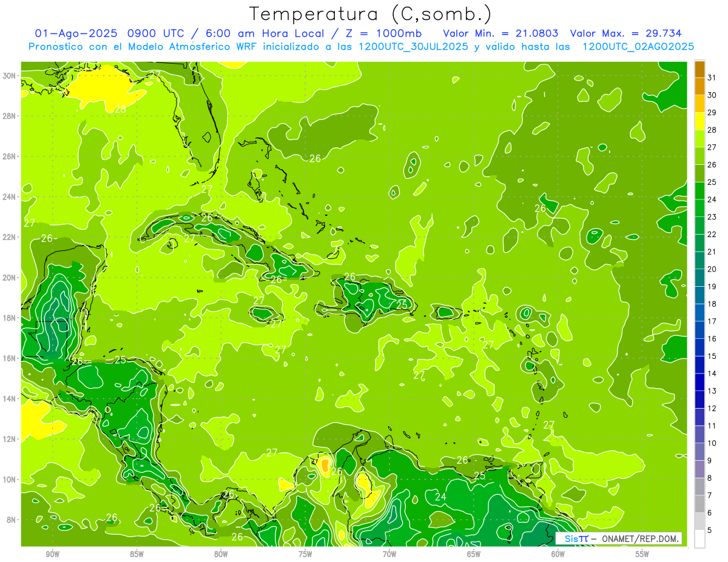Click the 75W longitude label
This screenshot has width=728, height=562.
click(x=305, y=554)
